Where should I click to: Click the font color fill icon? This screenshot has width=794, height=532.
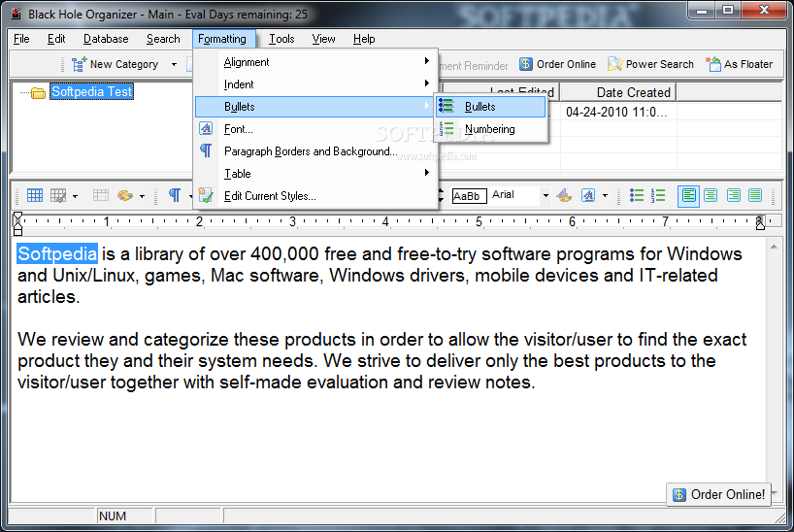[x=564, y=195]
